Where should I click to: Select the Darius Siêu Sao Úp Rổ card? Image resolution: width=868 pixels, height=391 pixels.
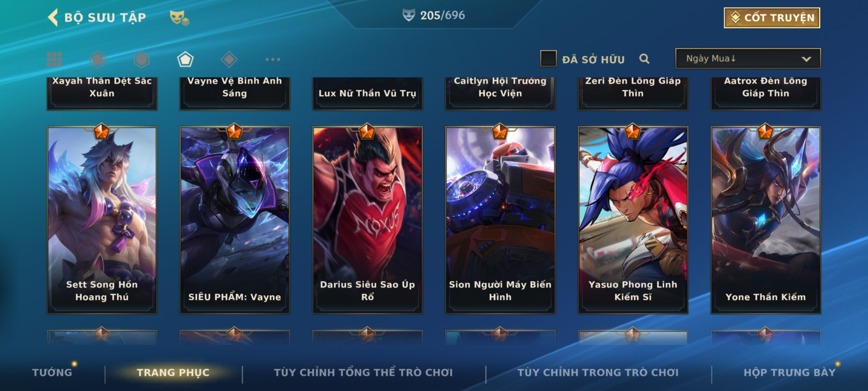367,220
